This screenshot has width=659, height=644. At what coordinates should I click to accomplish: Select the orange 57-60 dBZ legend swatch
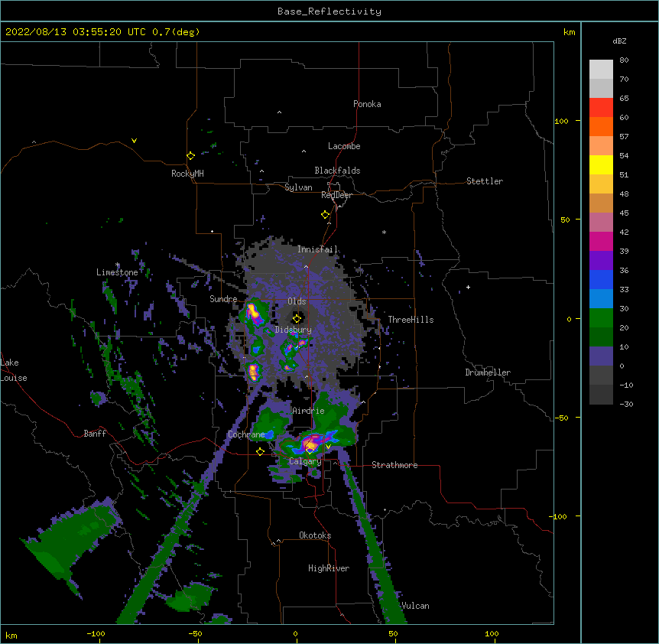601,127
